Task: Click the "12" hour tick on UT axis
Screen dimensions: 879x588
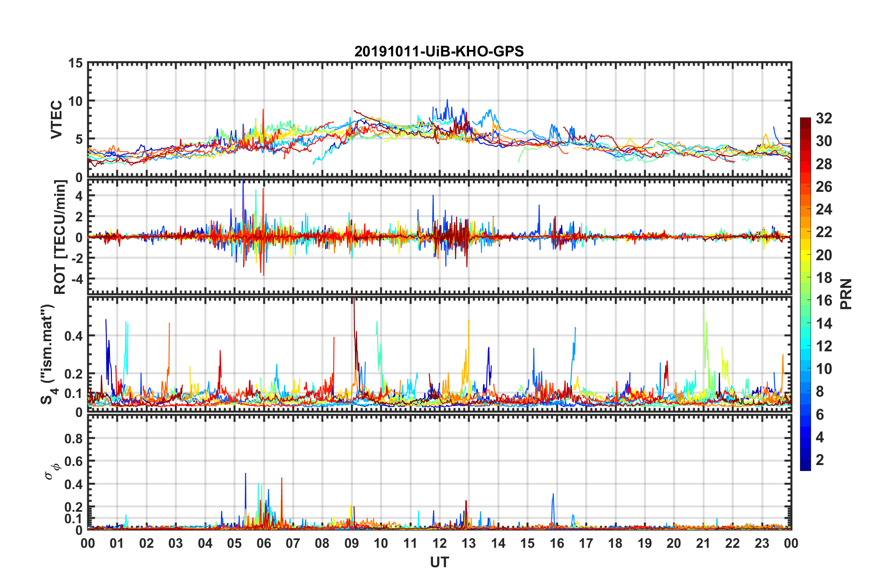Action: click(x=439, y=543)
